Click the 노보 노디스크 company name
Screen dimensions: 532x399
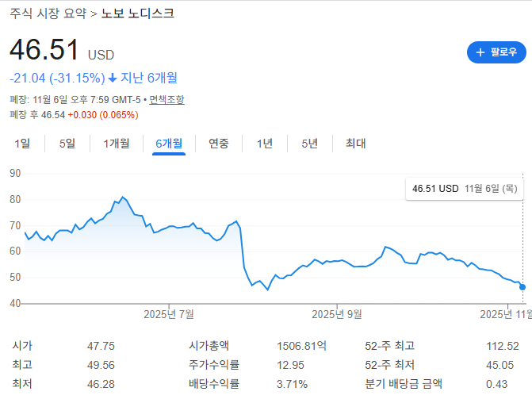pos(138,13)
